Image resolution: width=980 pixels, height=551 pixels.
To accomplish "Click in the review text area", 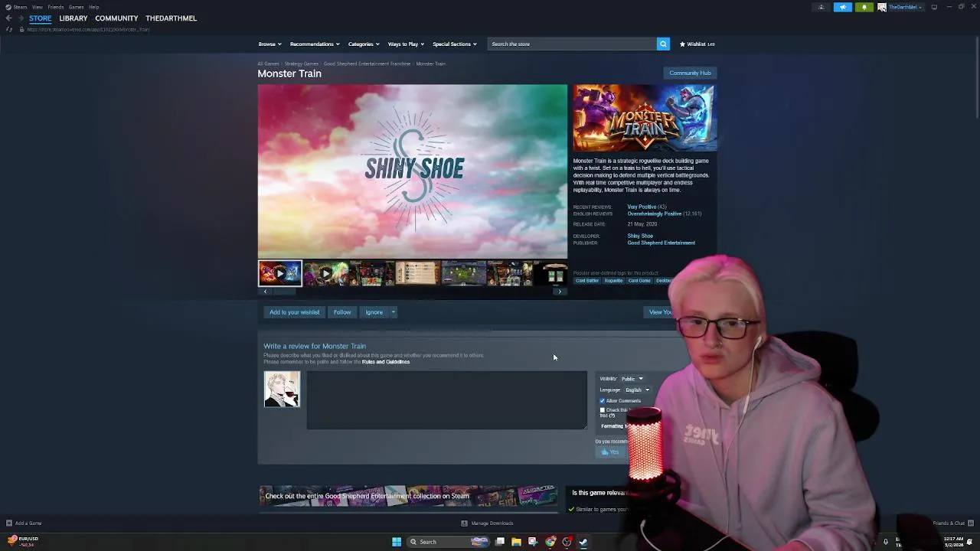I will click(x=447, y=400).
